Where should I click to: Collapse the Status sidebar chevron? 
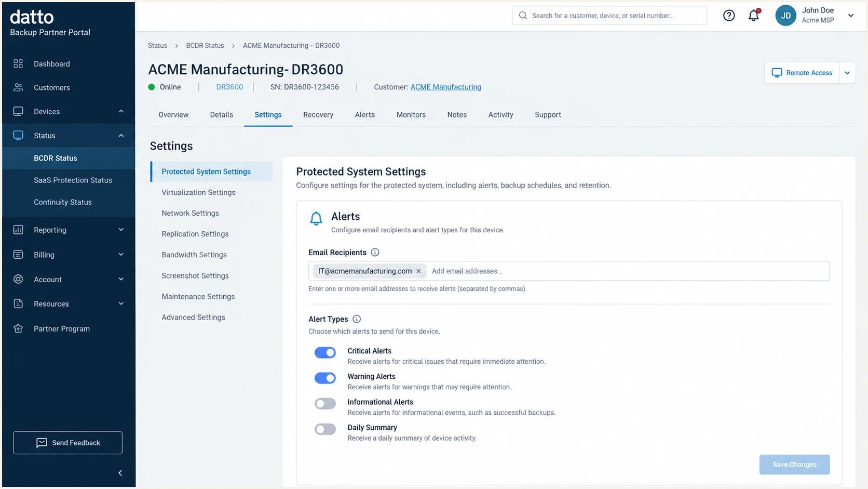click(x=121, y=136)
